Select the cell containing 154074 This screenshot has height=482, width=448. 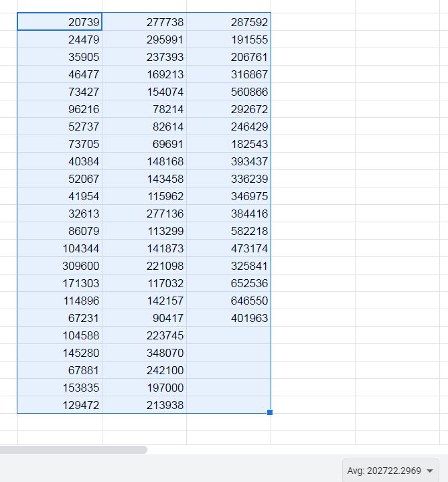coord(144,92)
